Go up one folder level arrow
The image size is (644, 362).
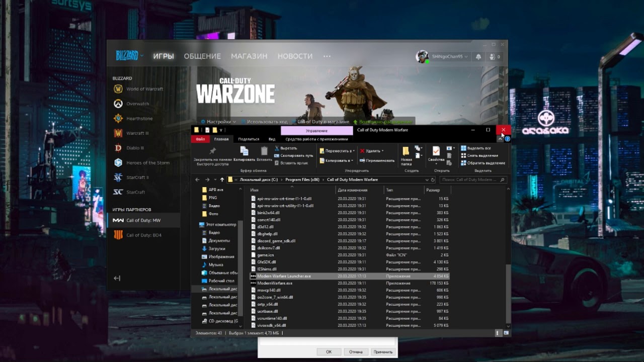tap(222, 179)
